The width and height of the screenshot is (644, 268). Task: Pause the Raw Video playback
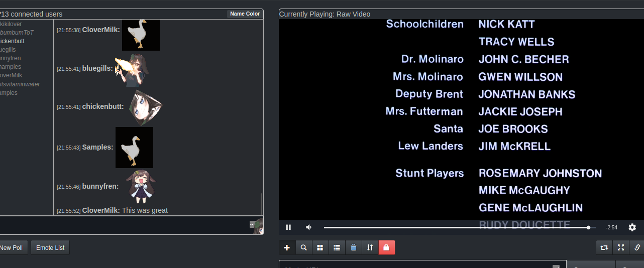[x=288, y=227]
